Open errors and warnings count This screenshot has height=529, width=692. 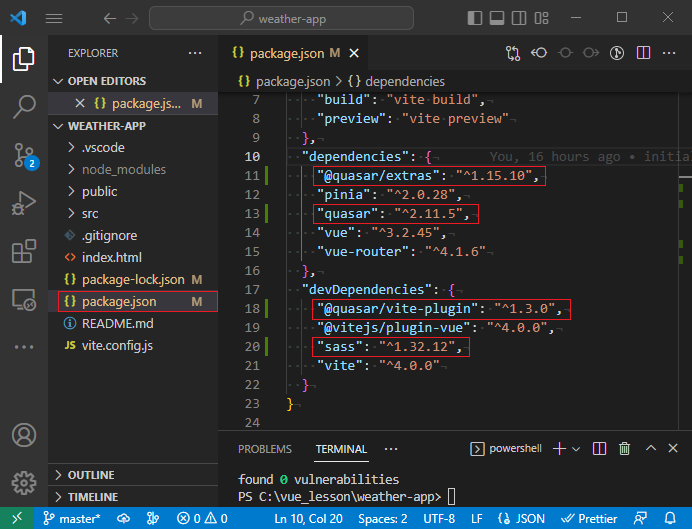pyautogui.click(x=203, y=518)
